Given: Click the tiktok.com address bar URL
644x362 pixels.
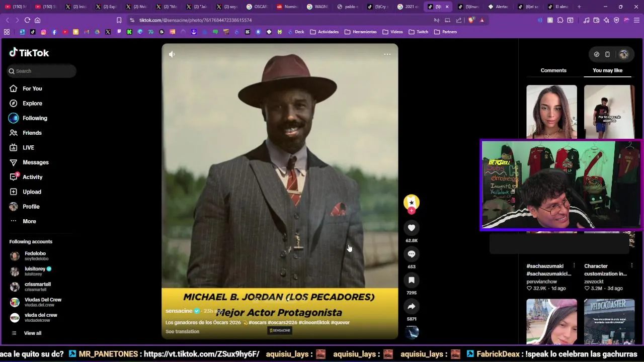Looking at the screenshot, I should pyautogui.click(x=195, y=20).
